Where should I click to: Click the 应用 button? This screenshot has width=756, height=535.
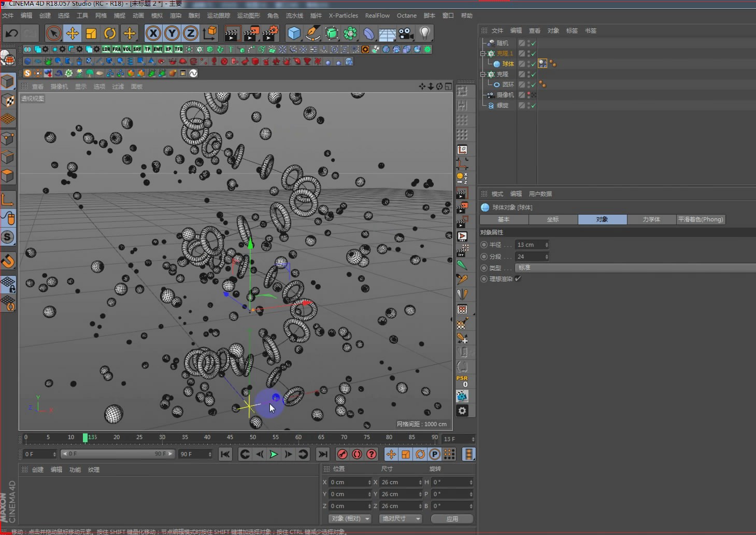(452, 518)
